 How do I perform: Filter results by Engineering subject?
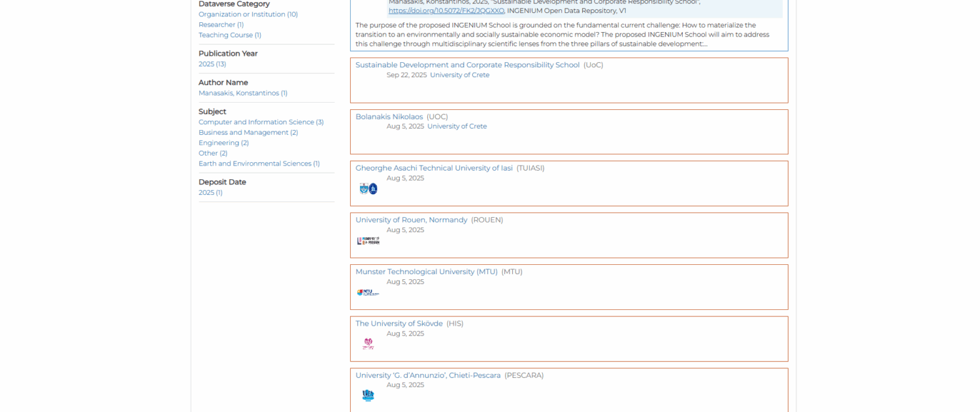[223, 143]
